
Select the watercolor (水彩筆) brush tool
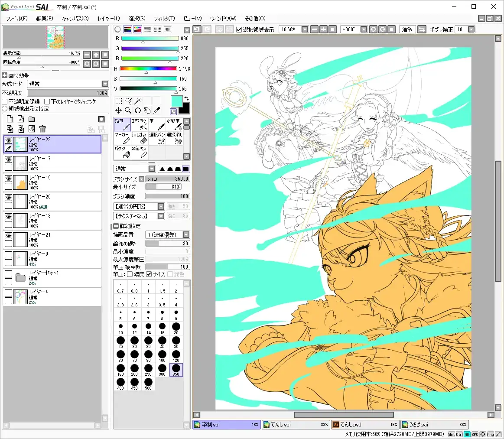(175, 124)
